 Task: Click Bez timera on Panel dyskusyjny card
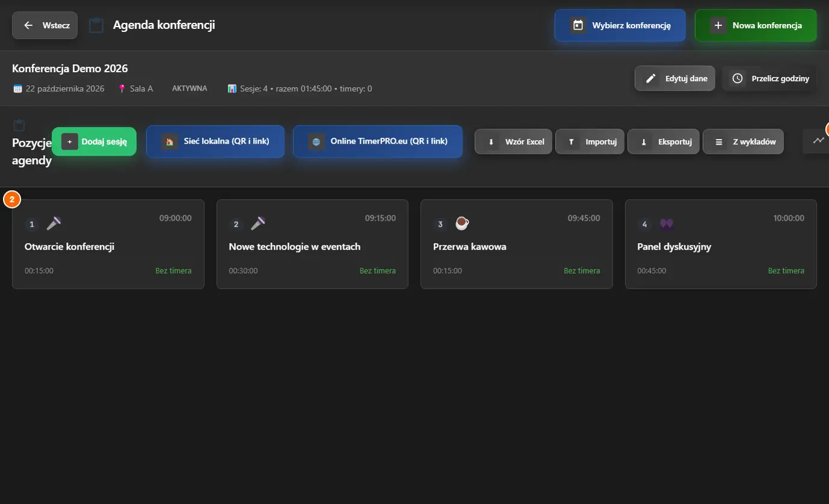click(x=786, y=271)
